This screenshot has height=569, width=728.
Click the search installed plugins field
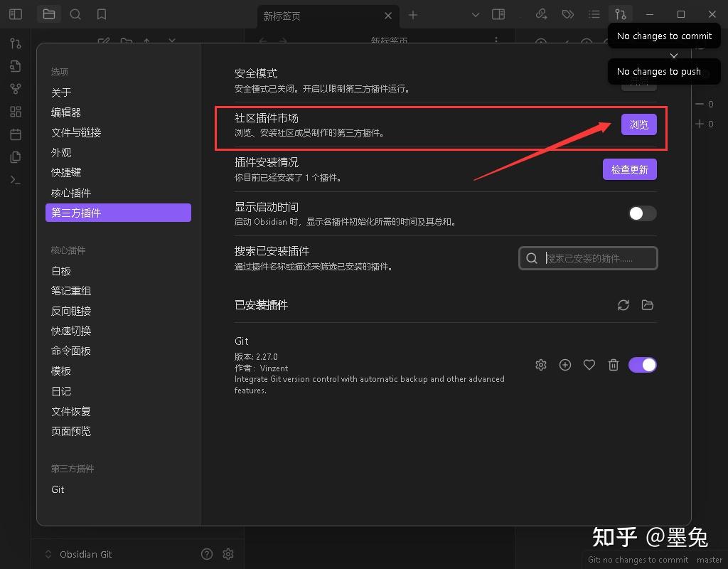tap(588, 257)
